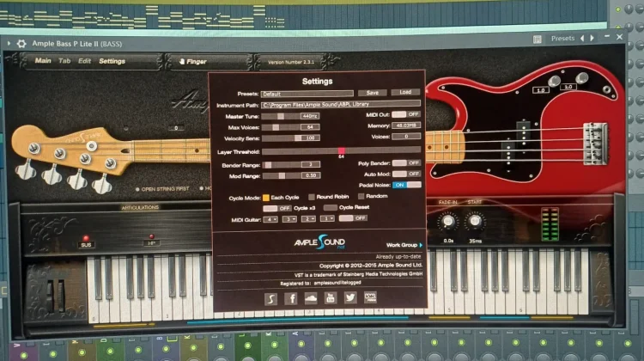
Task: Open the Presets menu in title bar
Action: point(562,38)
